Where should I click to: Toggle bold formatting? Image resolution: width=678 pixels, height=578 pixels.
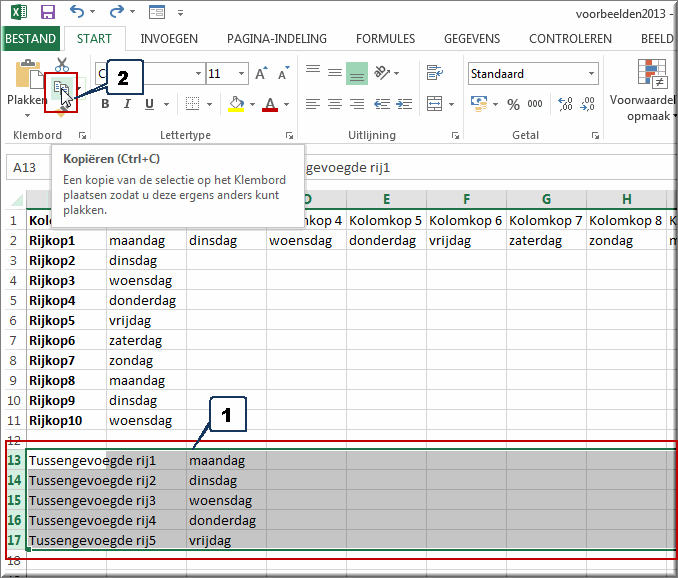[104, 104]
